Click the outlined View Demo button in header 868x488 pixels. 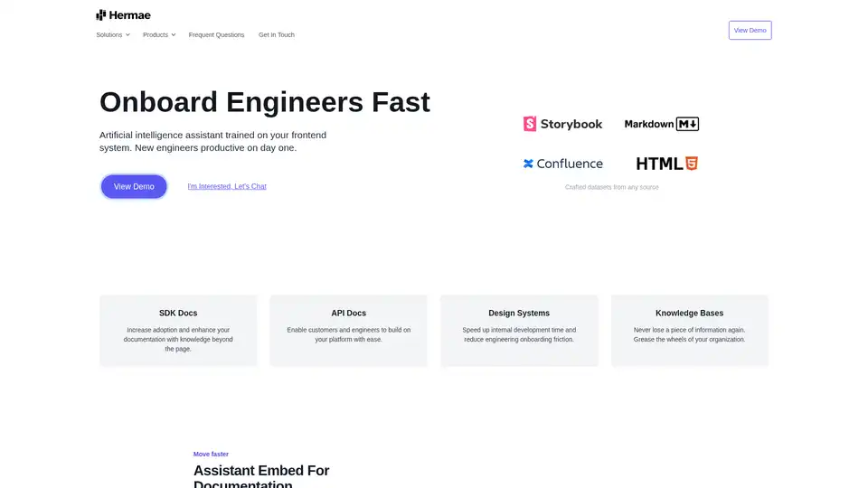[750, 30]
